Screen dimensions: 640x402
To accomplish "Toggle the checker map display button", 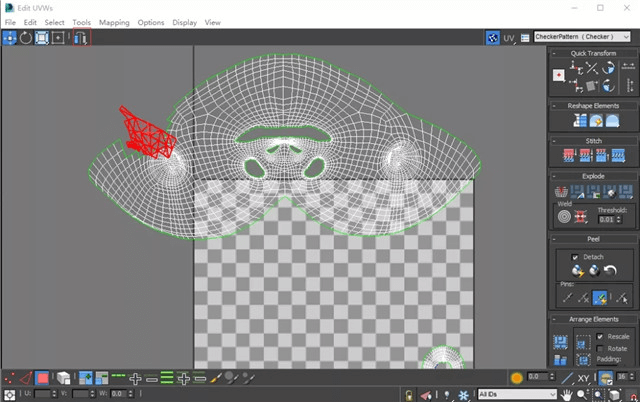I will point(493,37).
